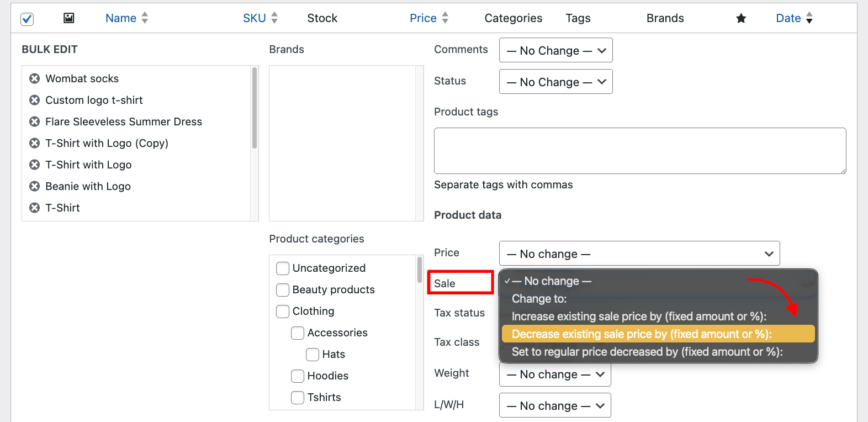Click the Tags column header
Screen dimensions: 868x422
[x=578, y=18]
